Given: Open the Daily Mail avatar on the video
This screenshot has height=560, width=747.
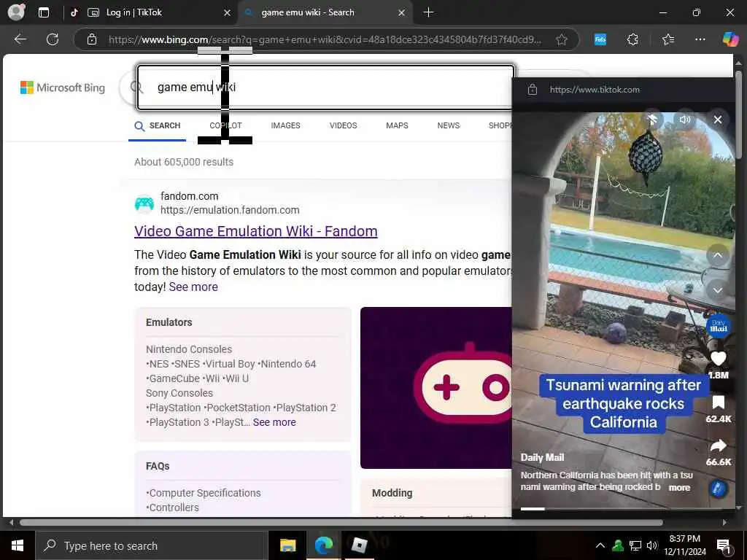Looking at the screenshot, I should [x=718, y=326].
